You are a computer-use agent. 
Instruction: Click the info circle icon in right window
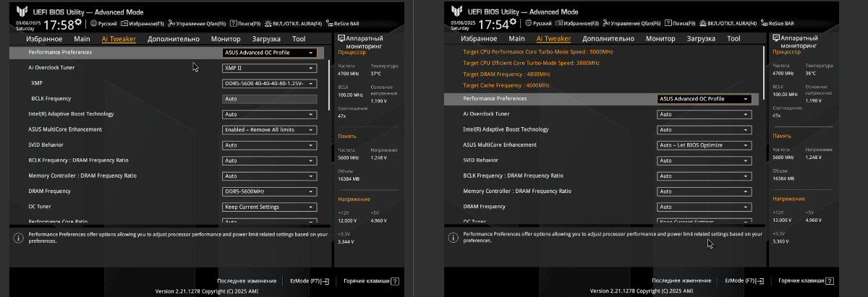(x=452, y=237)
